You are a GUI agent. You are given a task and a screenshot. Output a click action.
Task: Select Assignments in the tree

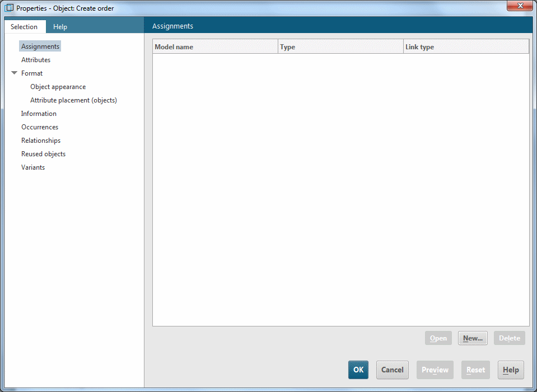(40, 46)
